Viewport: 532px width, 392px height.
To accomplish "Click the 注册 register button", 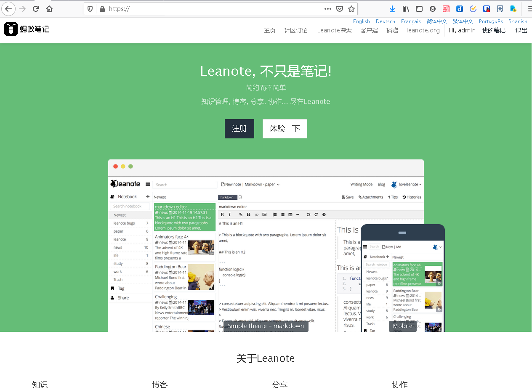I will coord(239,129).
